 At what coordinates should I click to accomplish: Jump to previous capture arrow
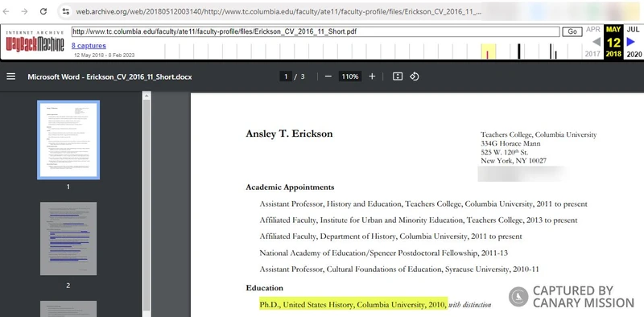click(597, 42)
